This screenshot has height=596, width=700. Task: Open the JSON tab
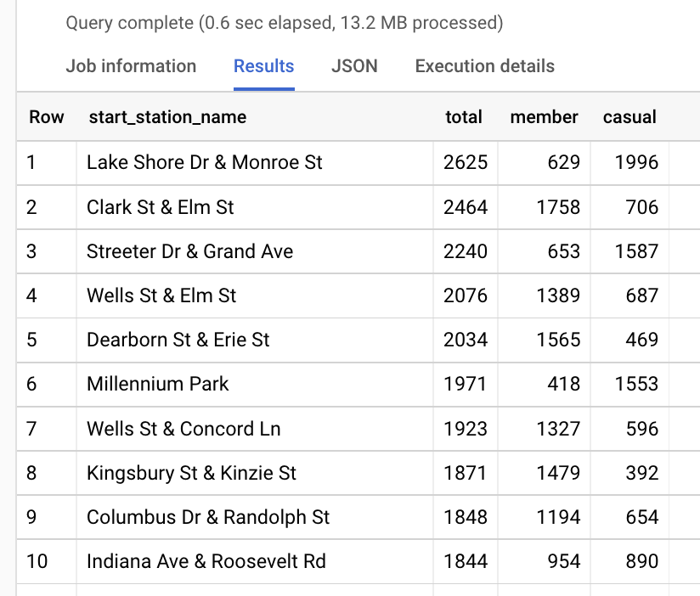pyautogui.click(x=354, y=66)
